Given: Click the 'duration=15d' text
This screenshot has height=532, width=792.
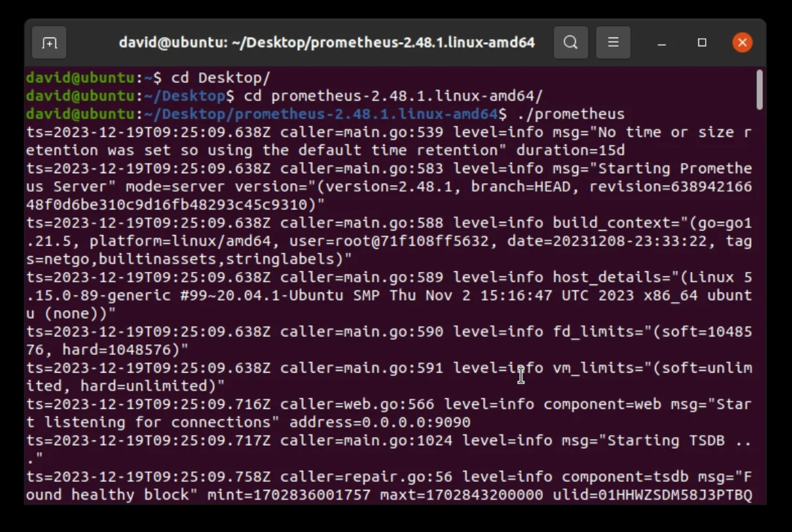Looking at the screenshot, I should [571, 150].
